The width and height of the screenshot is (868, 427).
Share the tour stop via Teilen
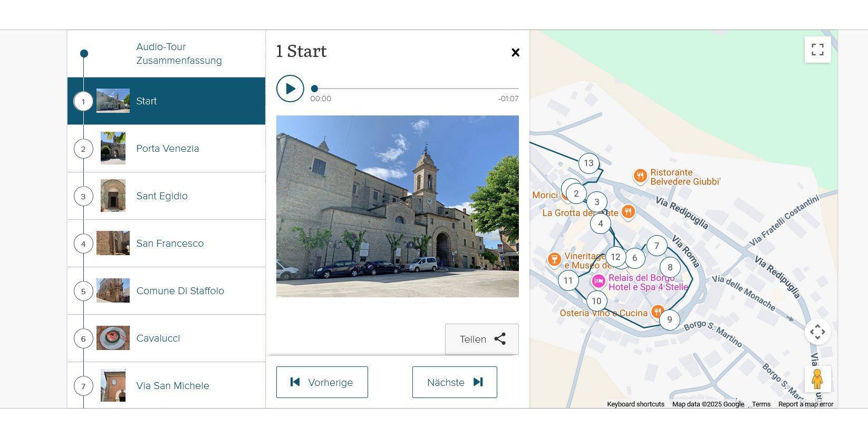click(481, 339)
